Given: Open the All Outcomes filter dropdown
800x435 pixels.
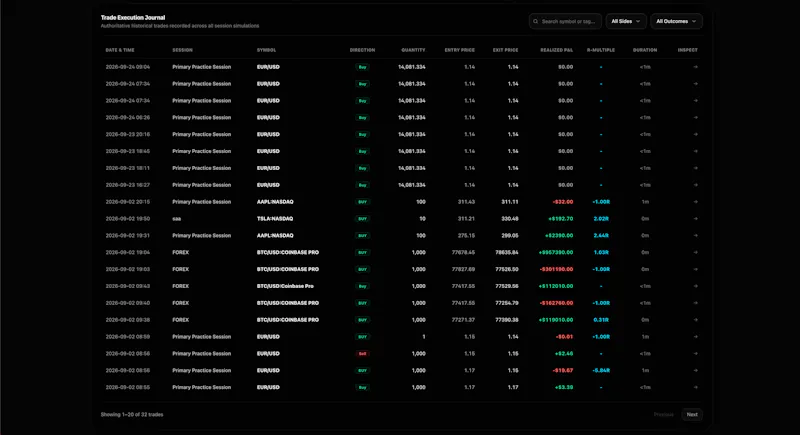Looking at the screenshot, I should [676, 21].
